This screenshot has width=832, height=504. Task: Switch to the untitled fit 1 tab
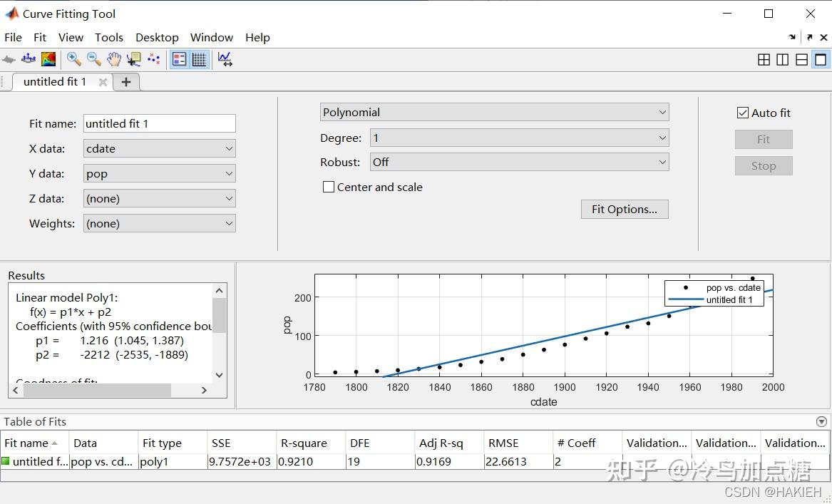click(x=57, y=81)
